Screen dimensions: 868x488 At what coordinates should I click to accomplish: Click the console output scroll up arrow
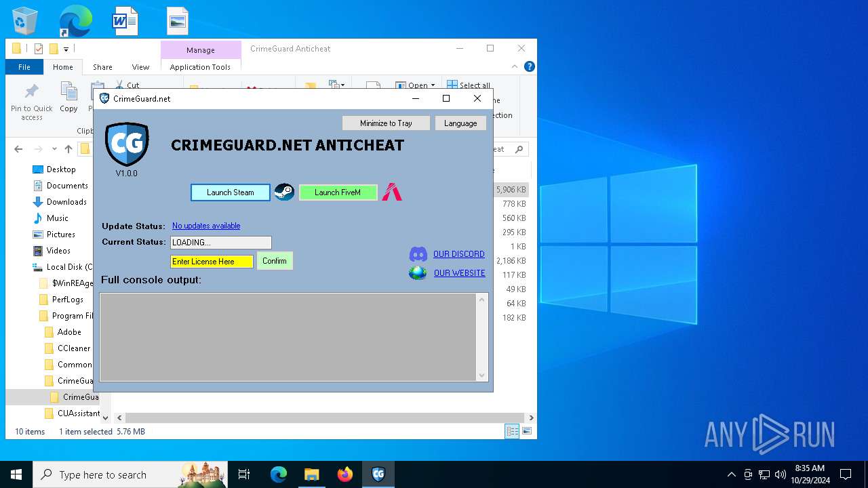pos(482,299)
